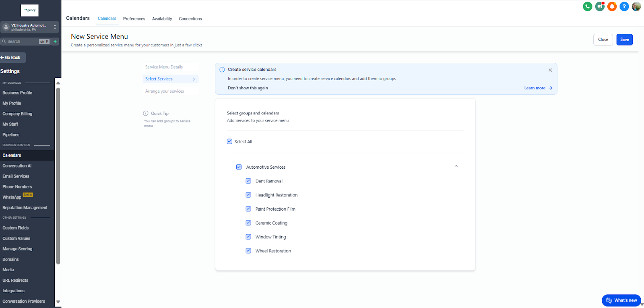Viewport: 644px width, 308px height.
Task: Uncheck Wheel Restoration service
Action: coord(248,251)
